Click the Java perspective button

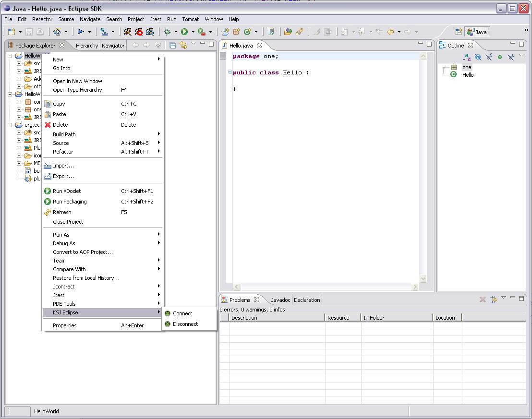[477, 32]
